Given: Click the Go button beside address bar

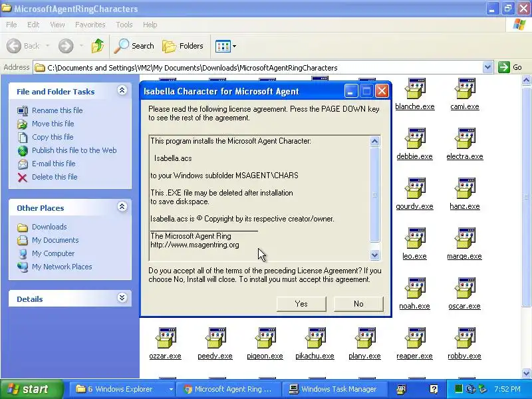Looking at the screenshot, I should tap(510, 67).
